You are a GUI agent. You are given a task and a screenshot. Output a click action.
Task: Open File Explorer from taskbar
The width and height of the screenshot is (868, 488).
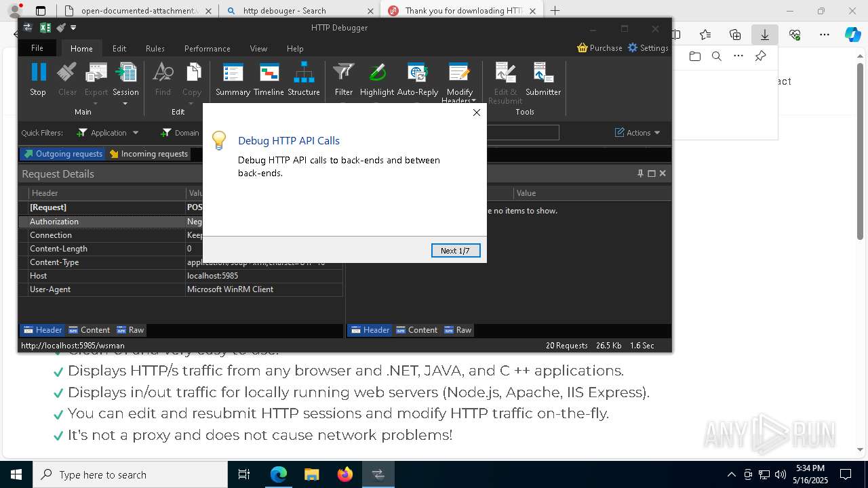(311, 474)
